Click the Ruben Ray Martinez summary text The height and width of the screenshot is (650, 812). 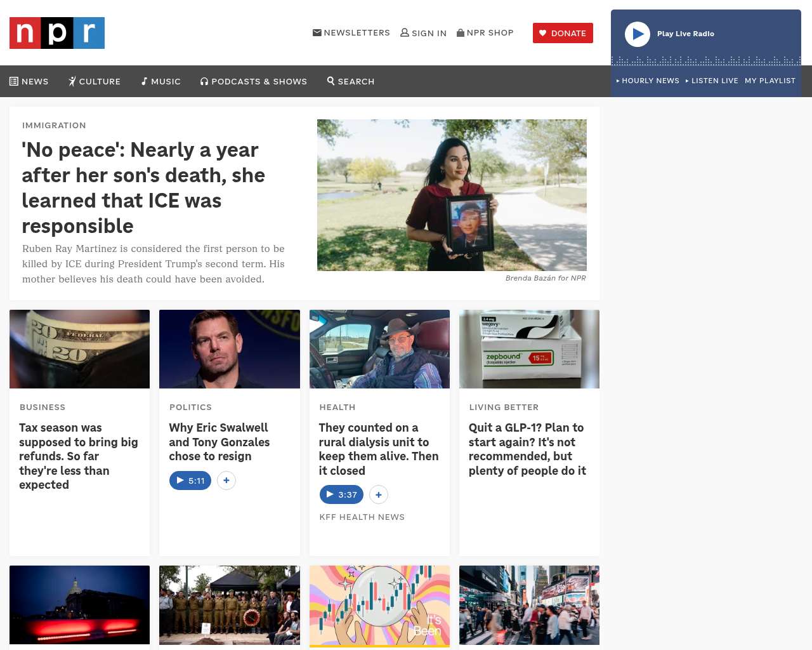click(154, 264)
